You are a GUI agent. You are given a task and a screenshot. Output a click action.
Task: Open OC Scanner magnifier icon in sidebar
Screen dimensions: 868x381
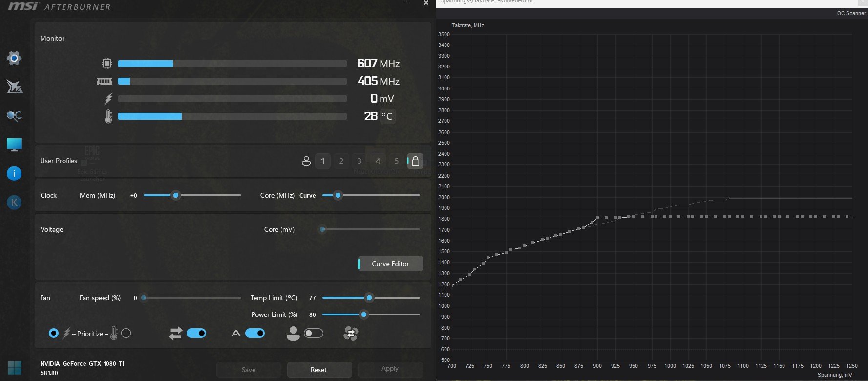(14, 116)
